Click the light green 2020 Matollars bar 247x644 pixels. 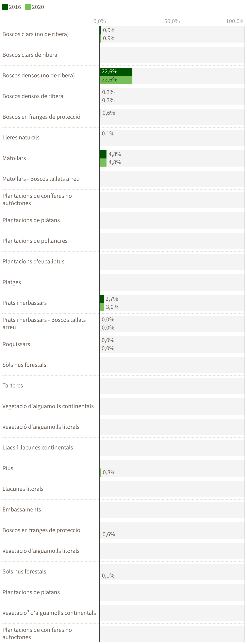[103, 163]
